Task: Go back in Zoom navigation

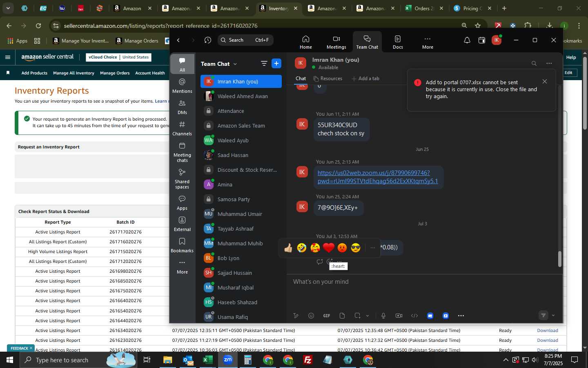Action: click(x=178, y=40)
